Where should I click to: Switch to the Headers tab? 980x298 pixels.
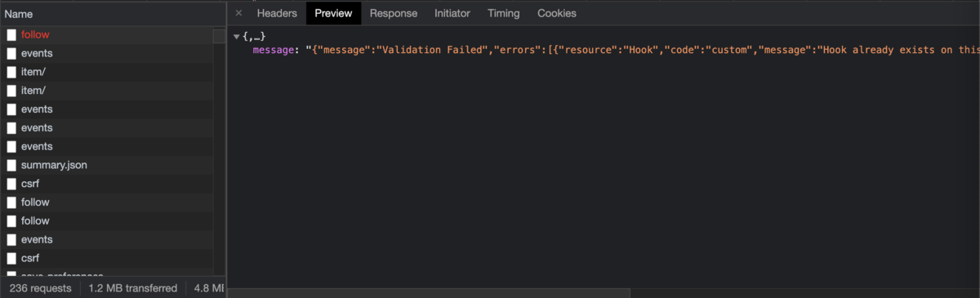point(277,13)
